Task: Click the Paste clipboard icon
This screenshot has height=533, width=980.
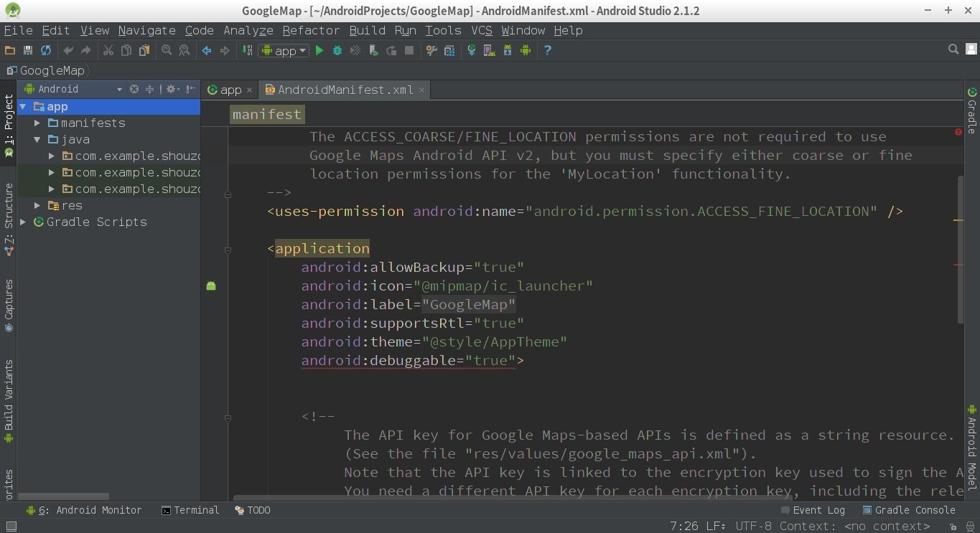Action: pyautogui.click(x=144, y=50)
